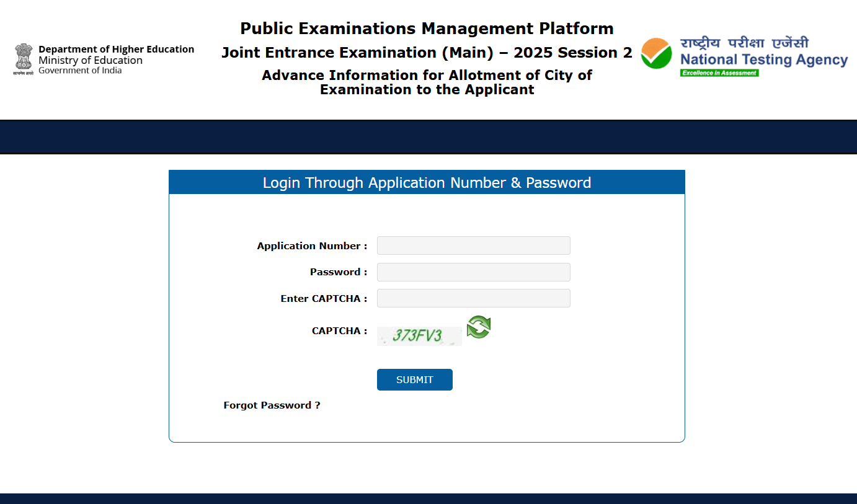Click the green Excellence in Assessment badge
Image resolution: width=857 pixels, height=504 pixels.
[x=719, y=73]
